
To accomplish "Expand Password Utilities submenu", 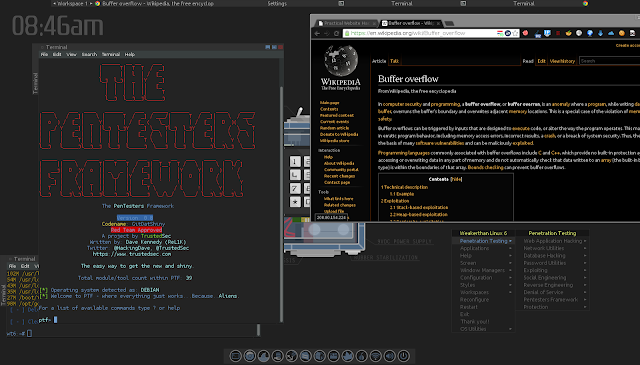I will pos(553,263).
